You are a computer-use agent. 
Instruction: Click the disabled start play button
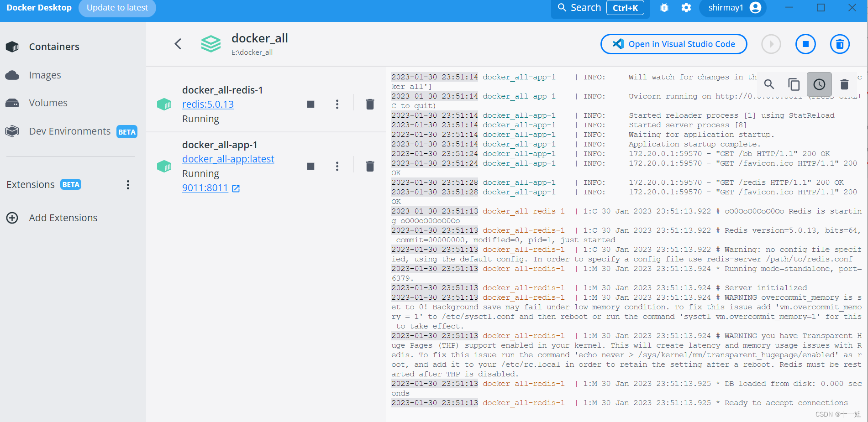[771, 44]
